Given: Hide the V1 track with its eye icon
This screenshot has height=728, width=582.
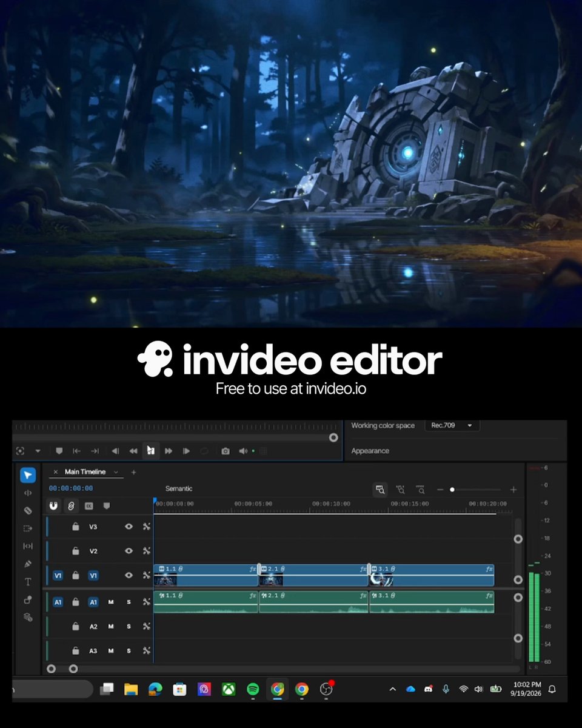Looking at the screenshot, I should tap(129, 575).
